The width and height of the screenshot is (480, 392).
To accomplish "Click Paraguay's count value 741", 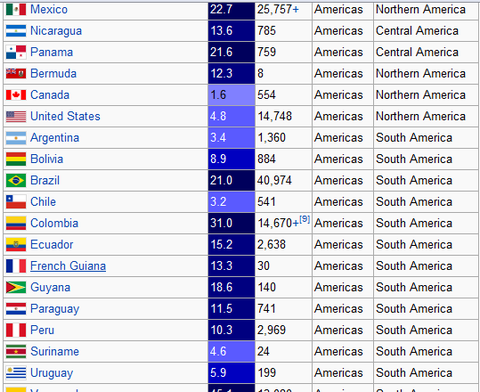I will pos(266,309).
